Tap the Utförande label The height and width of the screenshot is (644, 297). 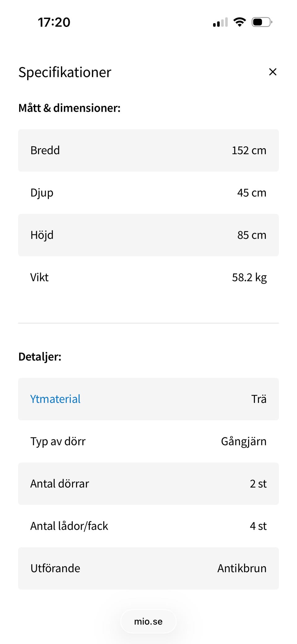pos(55,568)
